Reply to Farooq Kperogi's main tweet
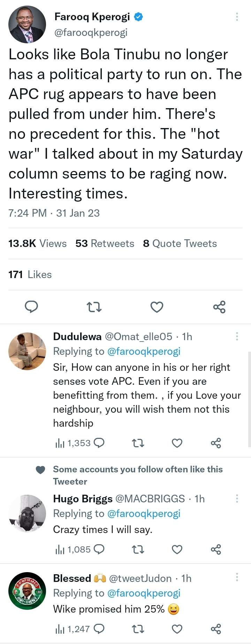 (31, 307)
